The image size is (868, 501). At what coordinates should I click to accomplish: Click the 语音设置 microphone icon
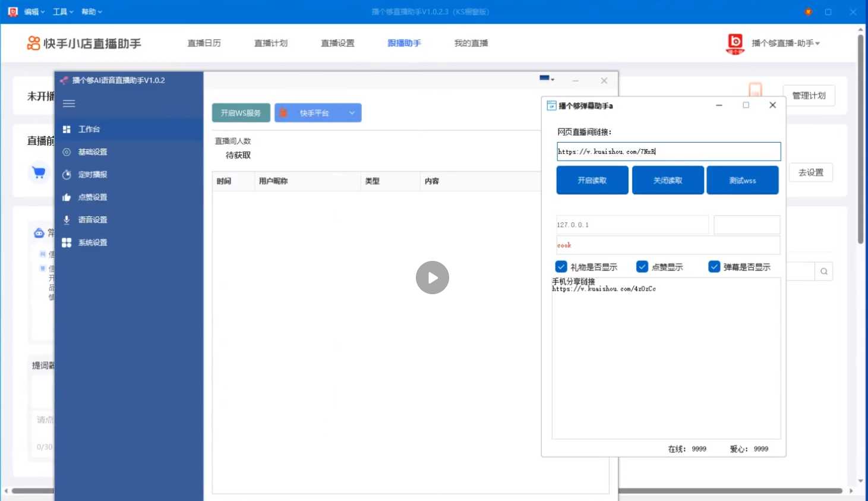click(x=67, y=220)
